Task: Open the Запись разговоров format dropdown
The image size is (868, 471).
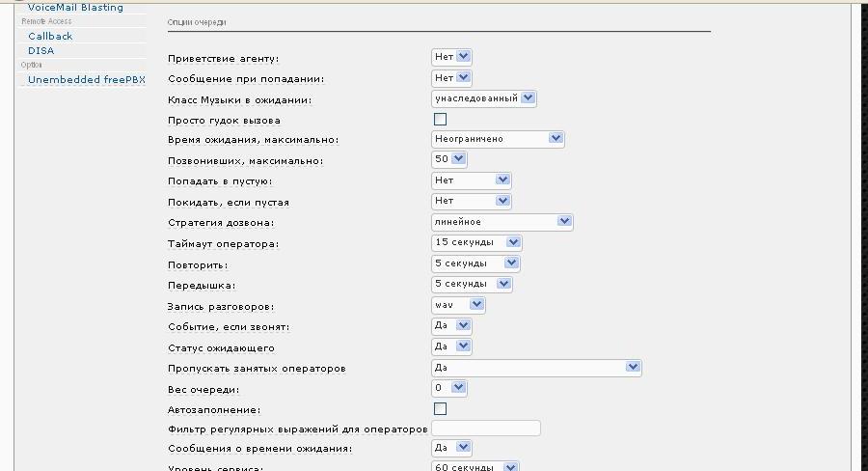Action: pos(458,305)
